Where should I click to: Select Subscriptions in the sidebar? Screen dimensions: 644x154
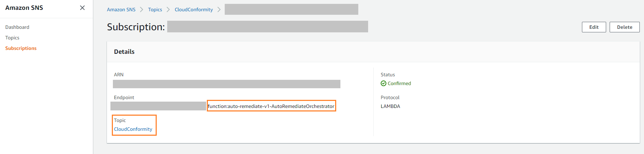click(21, 48)
